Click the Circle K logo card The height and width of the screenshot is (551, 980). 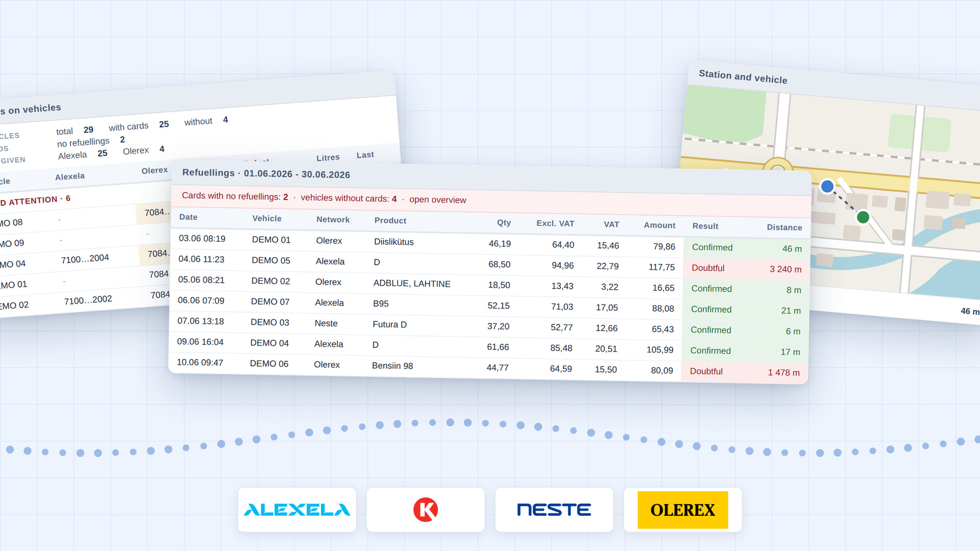tap(426, 510)
